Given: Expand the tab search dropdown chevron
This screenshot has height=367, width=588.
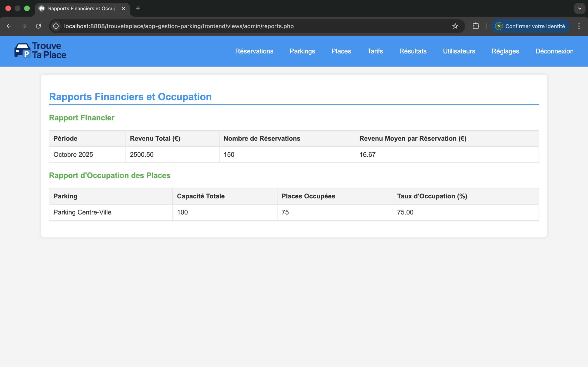Looking at the screenshot, I should [580, 8].
